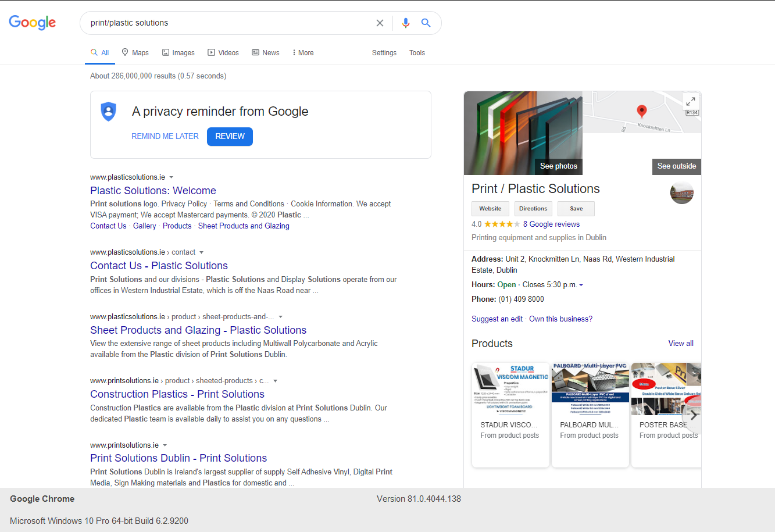The height and width of the screenshot is (532, 775).
Task: Open PALBOARD MUL... product card
Action: 590,415
